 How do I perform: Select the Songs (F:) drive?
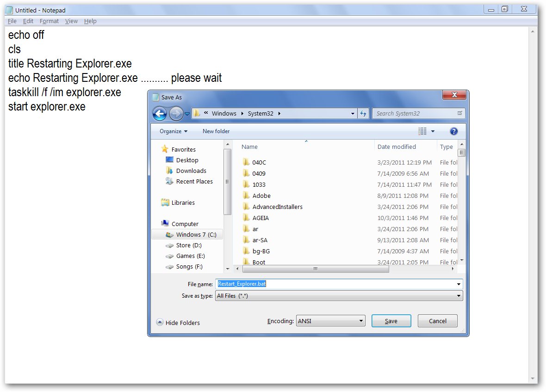[x=184, y=266]
